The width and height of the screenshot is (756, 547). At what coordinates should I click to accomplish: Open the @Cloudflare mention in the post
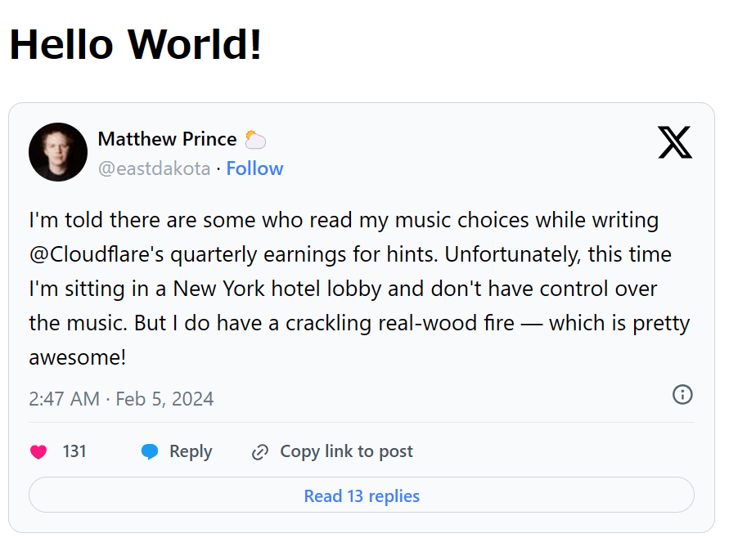coord(90,254)
